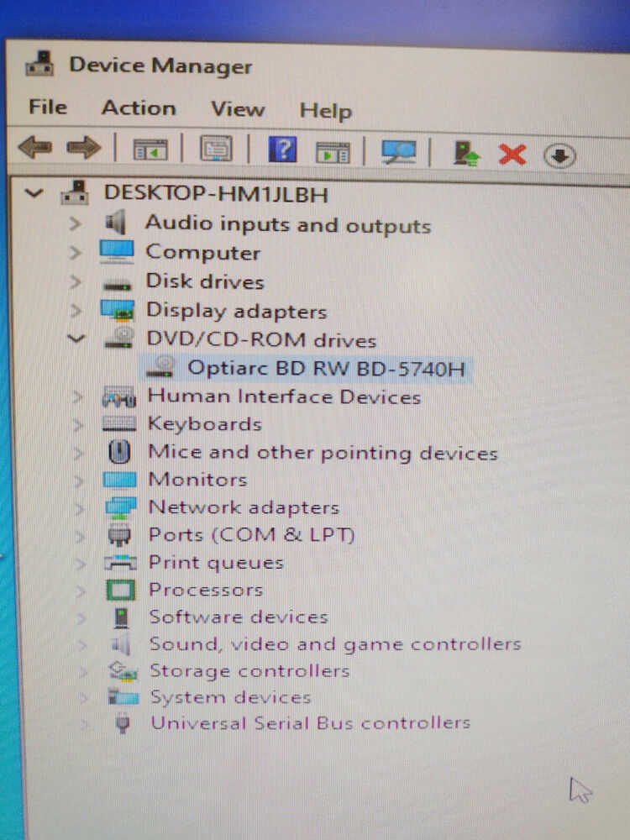Select the Print queues label
Image resolution: width=630 pixels, height=840 pixels.
pos(216,563)
